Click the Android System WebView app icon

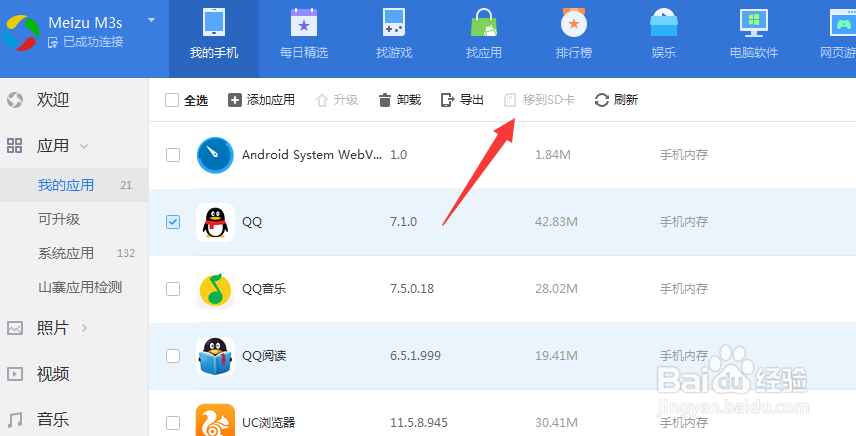[x=215, y=155]
